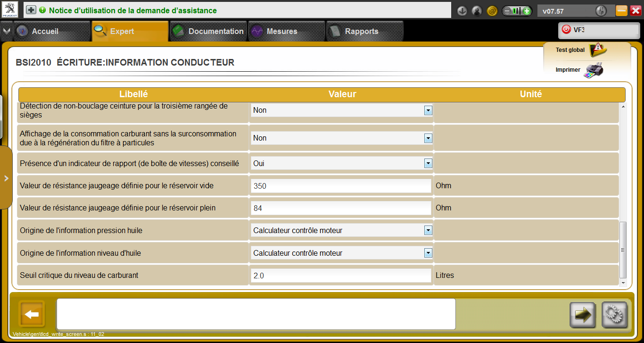
Task: Click the critical fuel level threshold field
Action: (x=341, y=275)
